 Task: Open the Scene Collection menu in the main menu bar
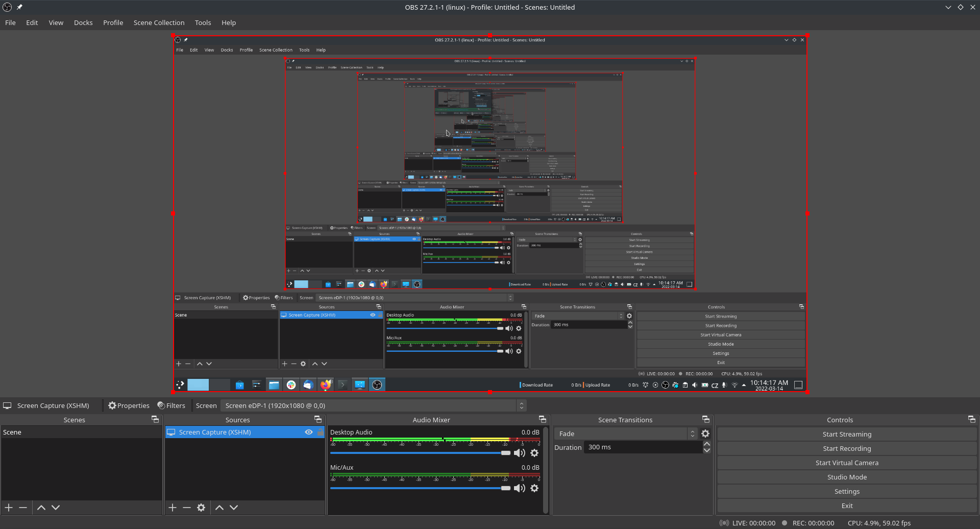pos(159,22)
